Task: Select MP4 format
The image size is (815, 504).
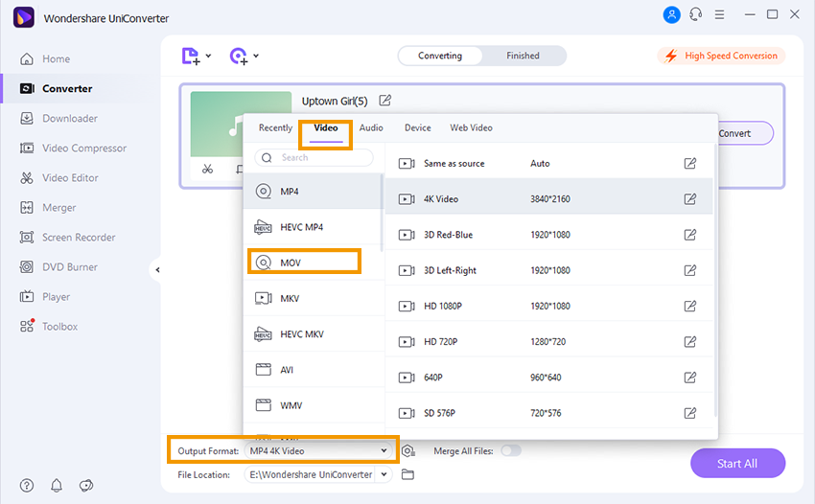Action: coord(314,192)
